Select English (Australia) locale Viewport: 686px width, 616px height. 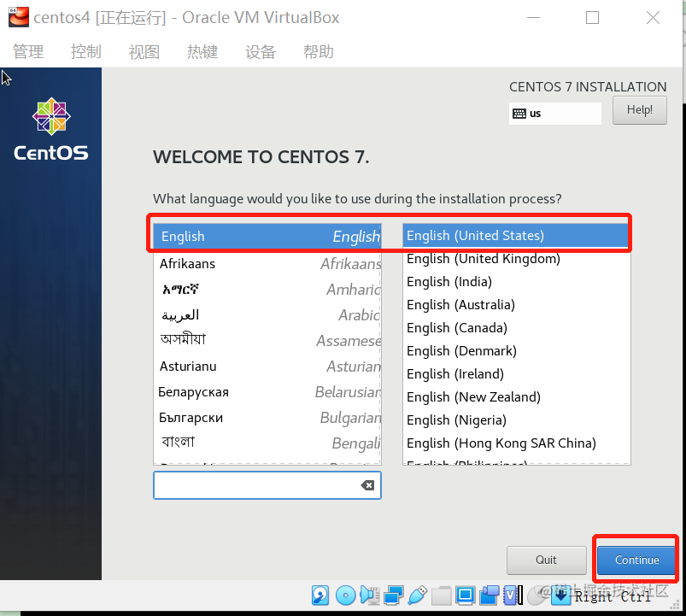tap(516, 305)
